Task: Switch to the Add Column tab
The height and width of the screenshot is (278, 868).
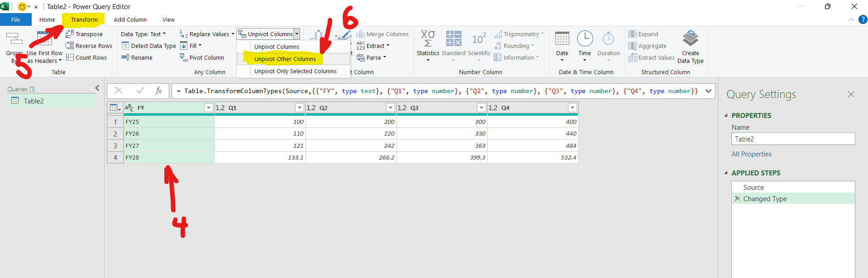Action: coord(130,19)
